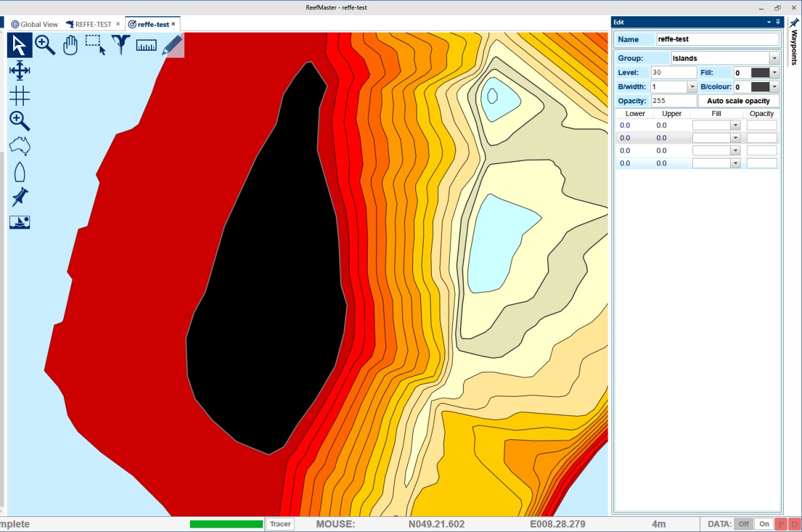802x532 pixels.
Task: Toggle the grid lines icon
Action: [x=19, y=96]
